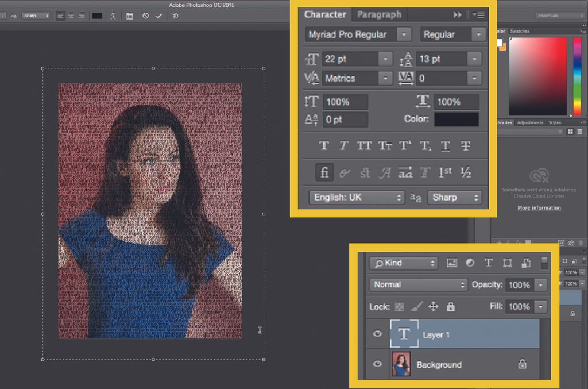The image size is (588, 389).
Task: Filter layers by type using the T icon
Action: [x=489, y=263]
